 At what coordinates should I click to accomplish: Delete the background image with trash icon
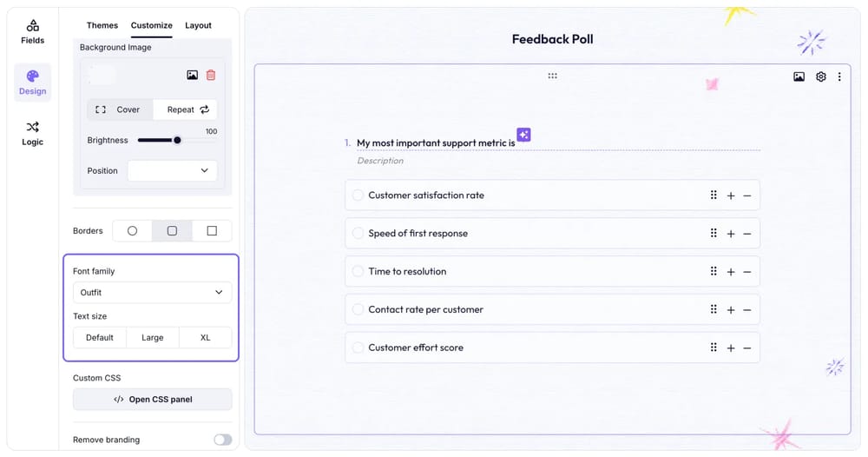tap(210, 76)
